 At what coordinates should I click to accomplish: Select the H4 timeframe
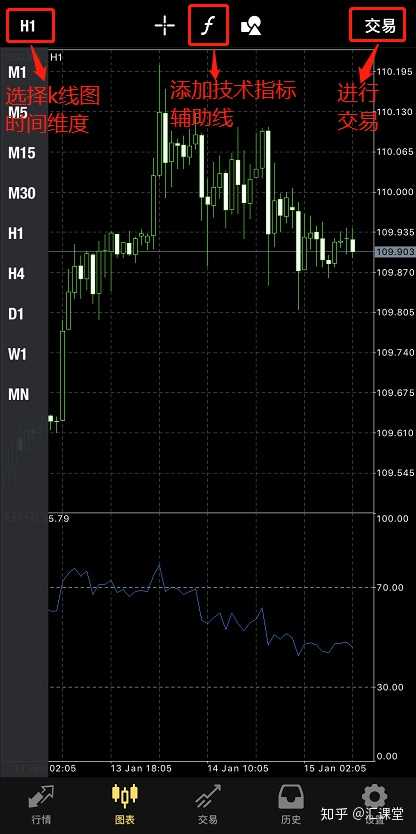pos(16,274)
